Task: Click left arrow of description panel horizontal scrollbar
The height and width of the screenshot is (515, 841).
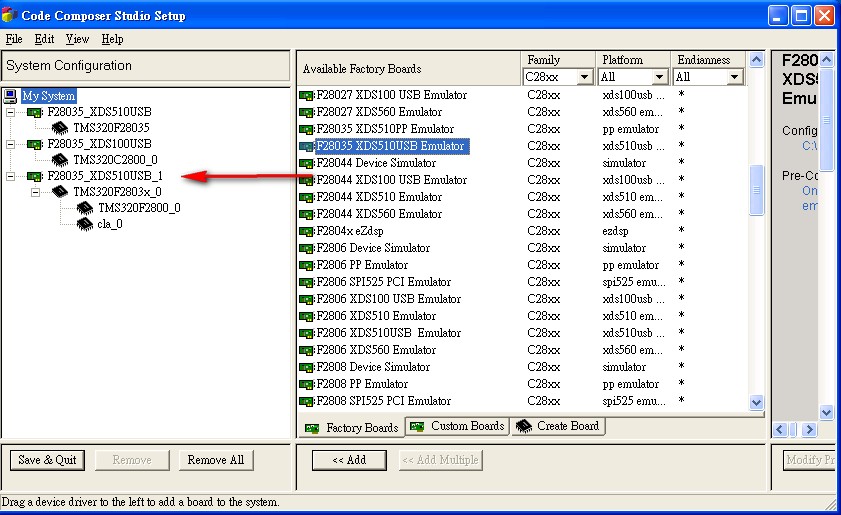Action: coord(780,429)
